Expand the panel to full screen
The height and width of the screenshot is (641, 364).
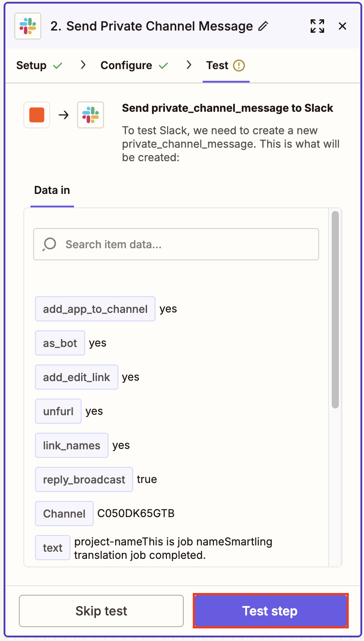point(317,26)
